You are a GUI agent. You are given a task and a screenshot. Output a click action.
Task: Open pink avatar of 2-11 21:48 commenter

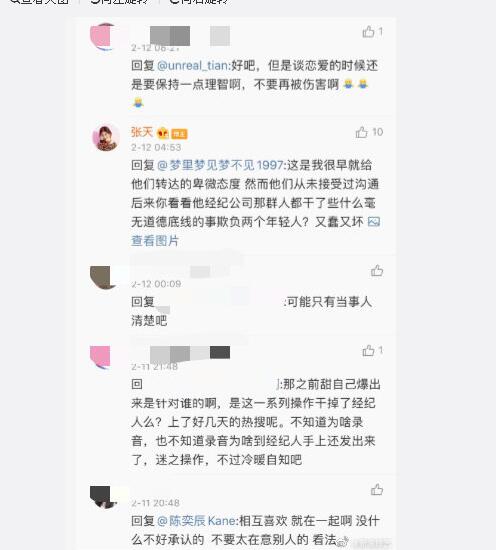102,357
